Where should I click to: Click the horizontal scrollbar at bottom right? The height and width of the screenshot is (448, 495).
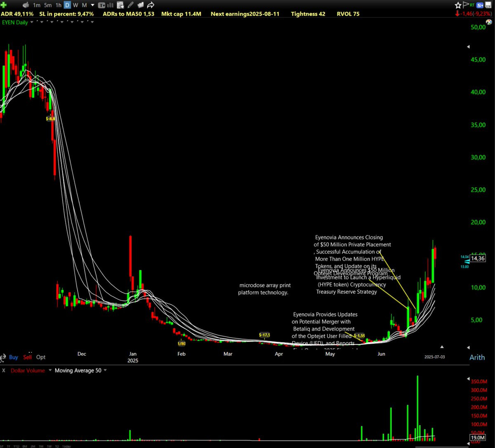pyautogui.click(x=442, y=446)
